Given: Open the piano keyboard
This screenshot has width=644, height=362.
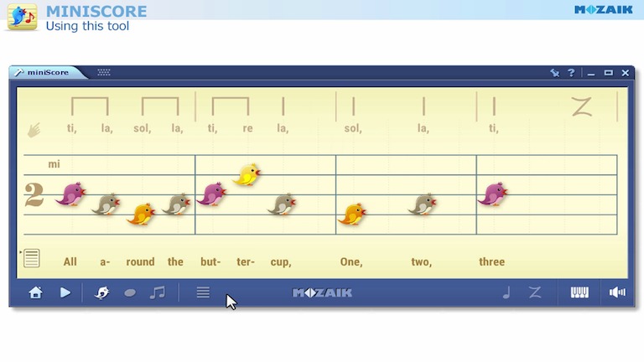Looking at the screenshot, I should (x=579, y=292).
